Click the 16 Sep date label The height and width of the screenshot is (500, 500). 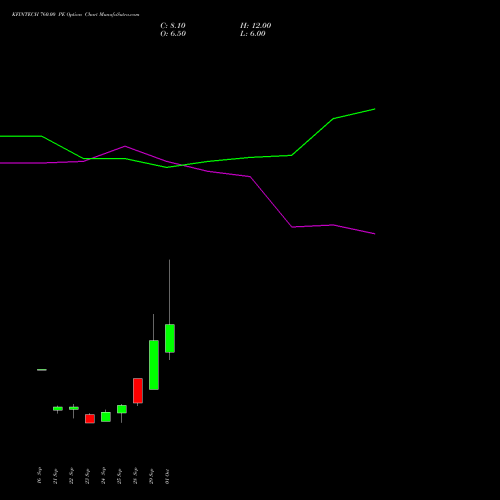tap(39, 475)
